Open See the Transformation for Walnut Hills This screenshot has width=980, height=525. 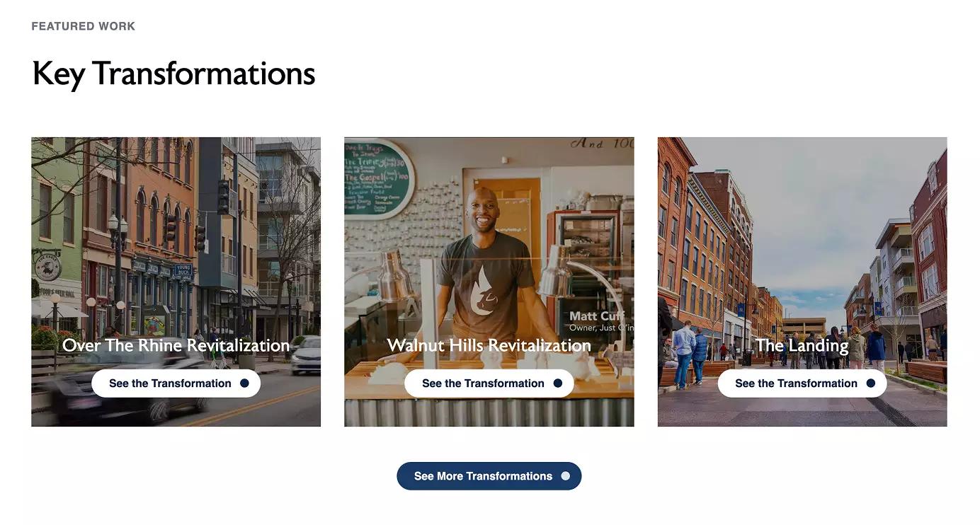pyautogui.click(x=489, y=383)
